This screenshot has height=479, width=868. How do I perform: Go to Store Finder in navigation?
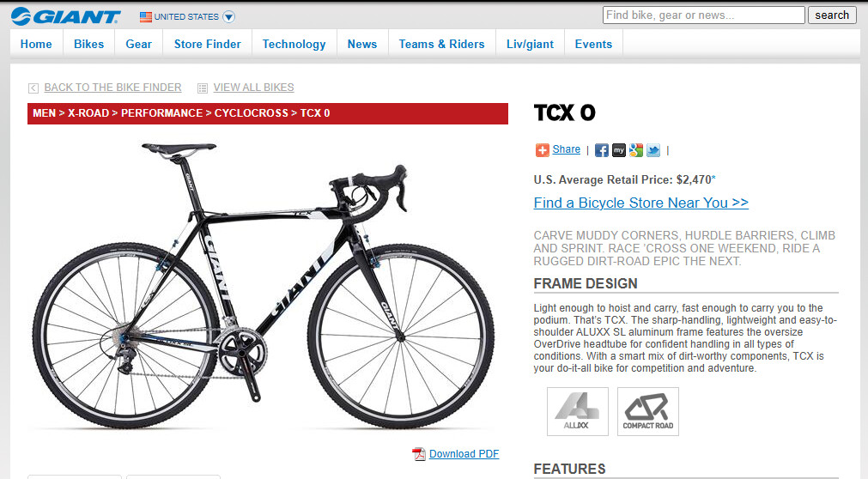click(x=207, y=45)
